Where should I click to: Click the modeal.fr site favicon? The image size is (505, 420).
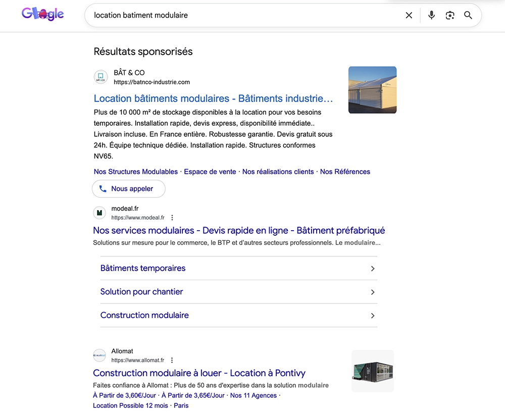pos(99,212)
